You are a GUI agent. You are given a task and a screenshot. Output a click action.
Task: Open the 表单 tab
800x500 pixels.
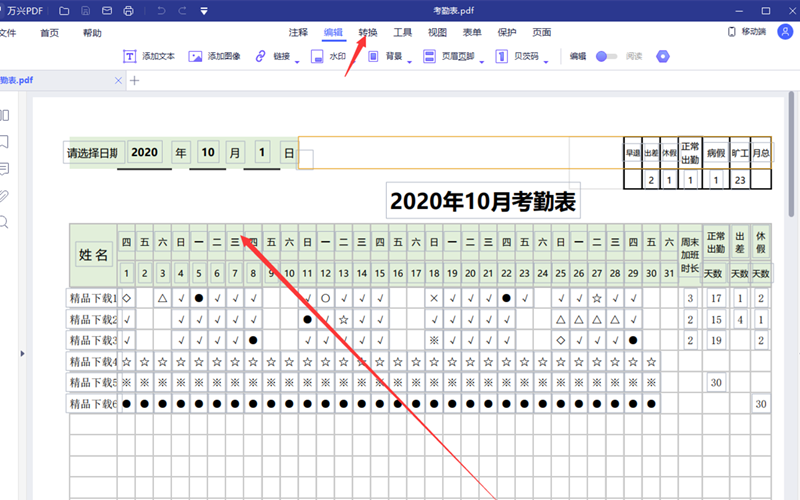[x=472, y=33]
